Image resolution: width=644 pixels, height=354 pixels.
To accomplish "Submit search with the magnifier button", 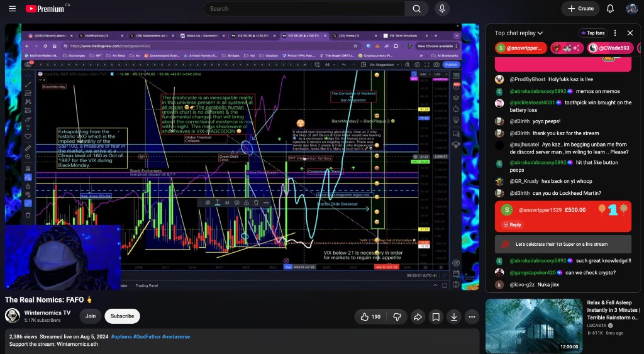I will click(416, 9).
